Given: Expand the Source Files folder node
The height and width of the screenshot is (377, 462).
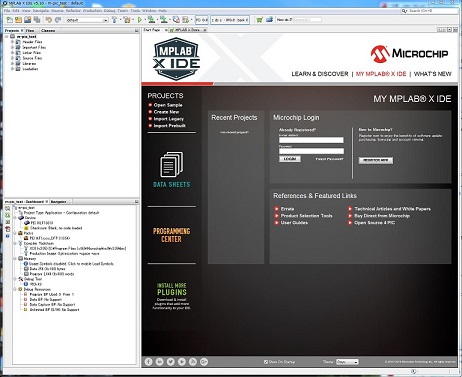Looking at the screenshot, I should click(x=12, y=58).
